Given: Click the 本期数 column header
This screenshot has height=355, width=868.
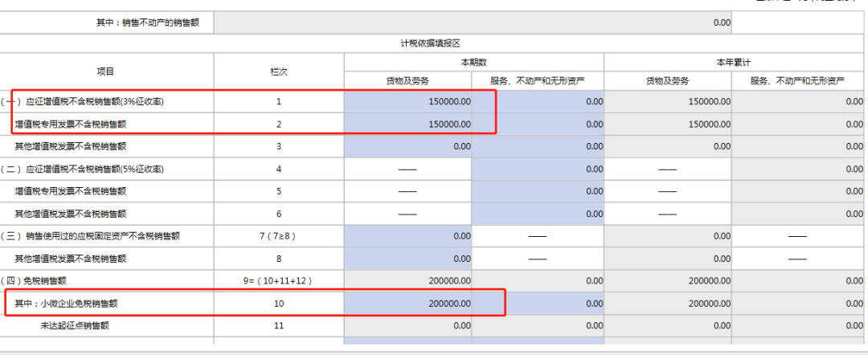Looking at the screenshot, I should [474, 62].
